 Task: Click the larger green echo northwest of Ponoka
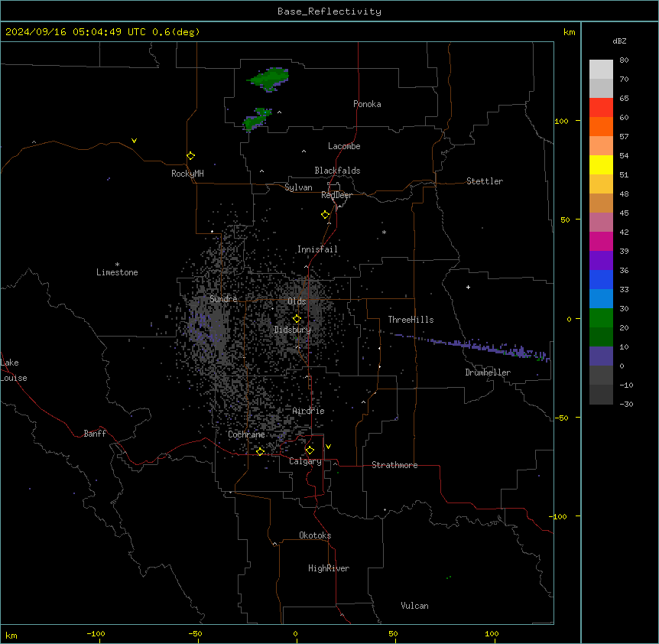tap(268, 79)
